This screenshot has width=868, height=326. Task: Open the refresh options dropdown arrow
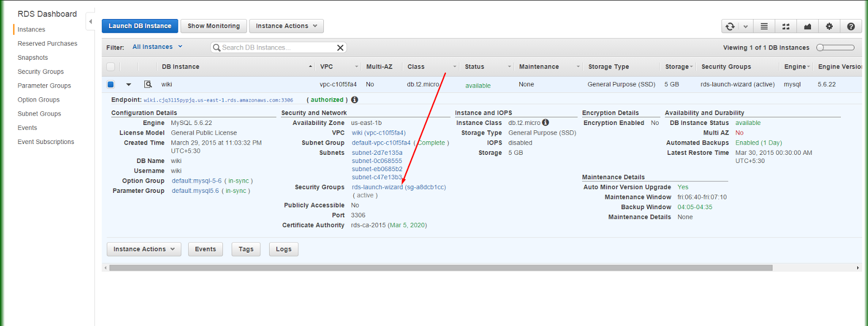click(746, 26)
